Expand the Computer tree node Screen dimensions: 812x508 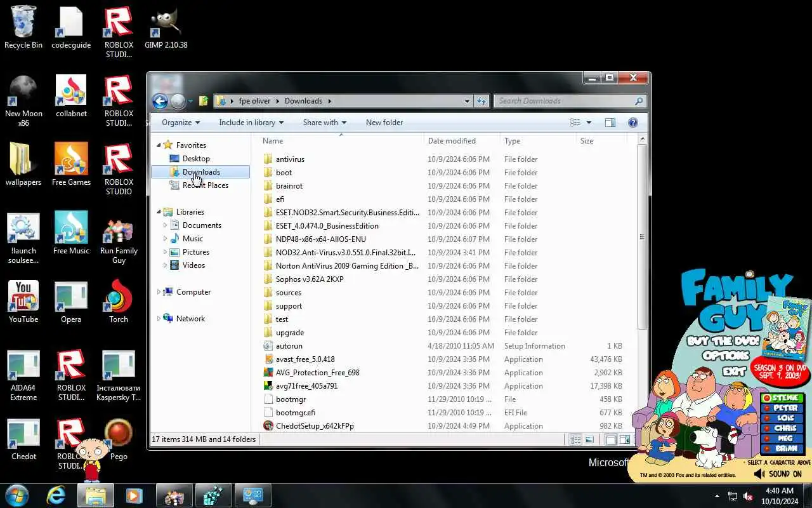pos(159,292)
